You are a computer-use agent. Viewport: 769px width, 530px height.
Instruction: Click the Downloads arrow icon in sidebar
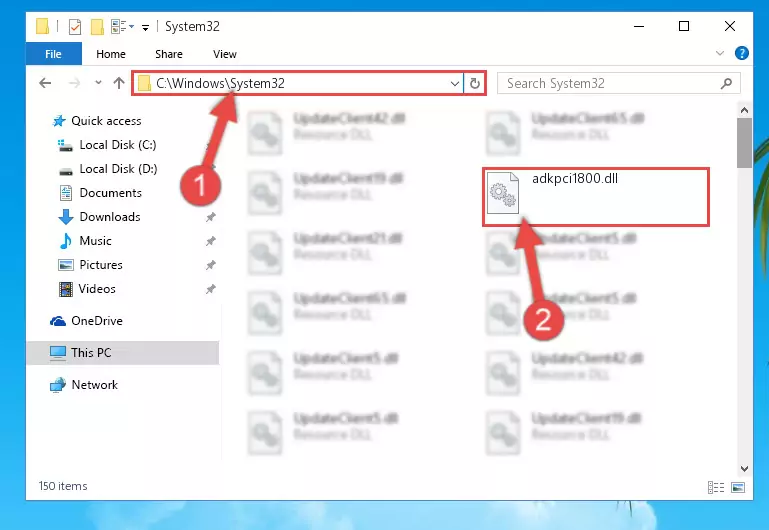(x=66, y=217)
